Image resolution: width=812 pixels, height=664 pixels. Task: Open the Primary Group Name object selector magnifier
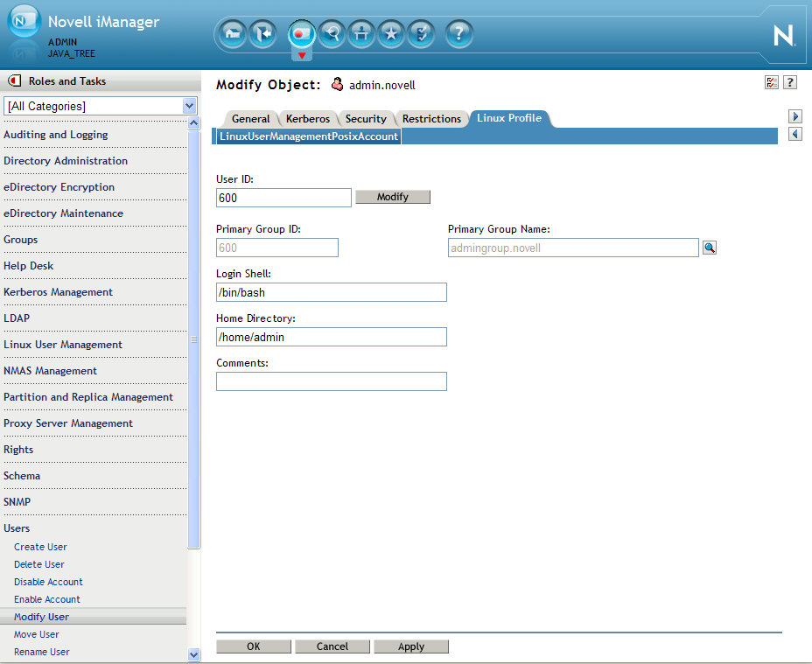[x=709, y=248]
